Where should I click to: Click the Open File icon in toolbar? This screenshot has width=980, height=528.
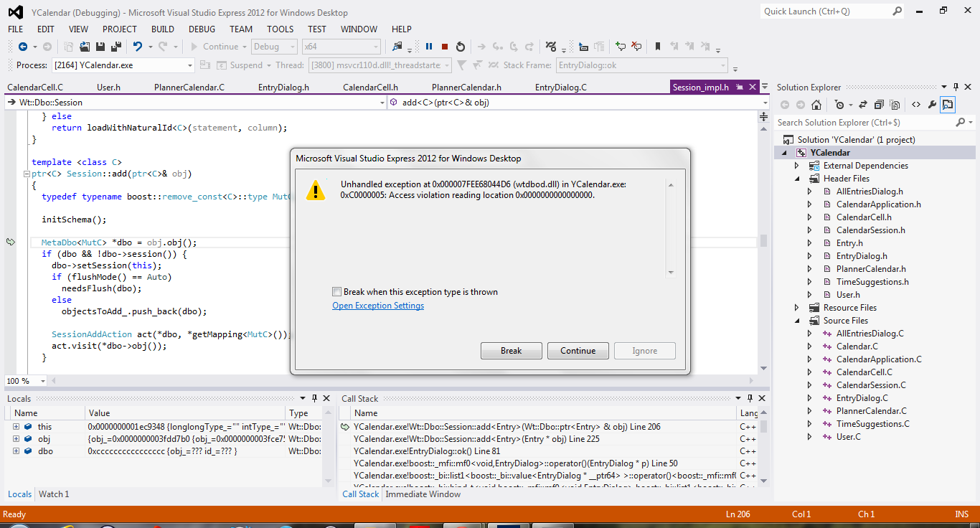coord(85,47)
